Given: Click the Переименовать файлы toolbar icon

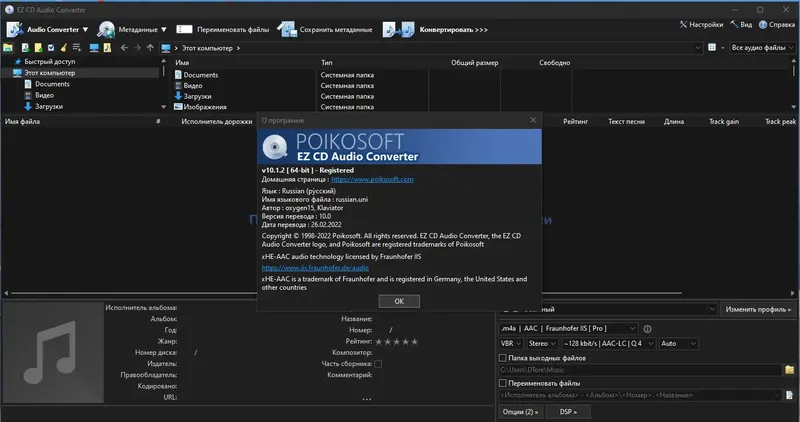Looking at the screenshot, I should point(184,30).
